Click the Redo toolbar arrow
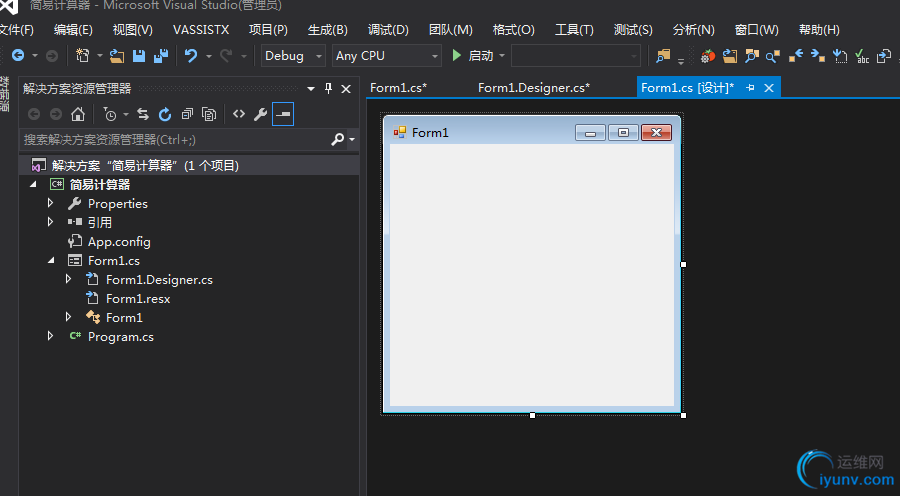The width and height of the screenshot is (900, 496). point(226,56)
